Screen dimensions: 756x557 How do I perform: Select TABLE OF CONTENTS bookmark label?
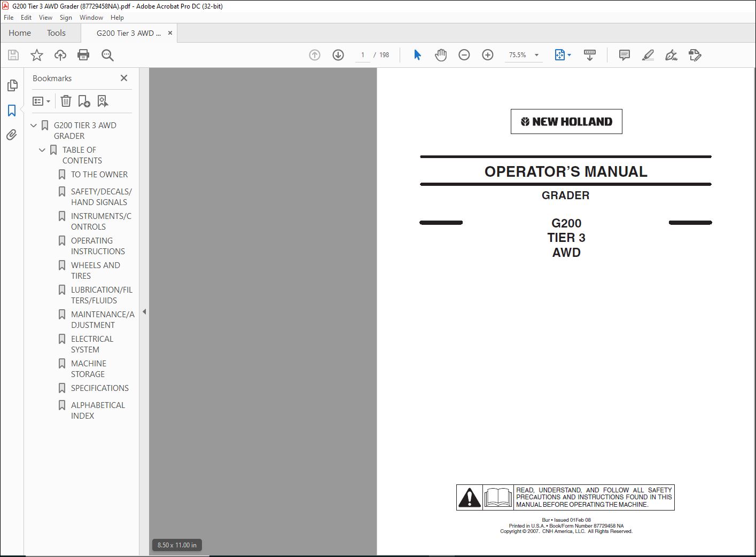point(82,155)
